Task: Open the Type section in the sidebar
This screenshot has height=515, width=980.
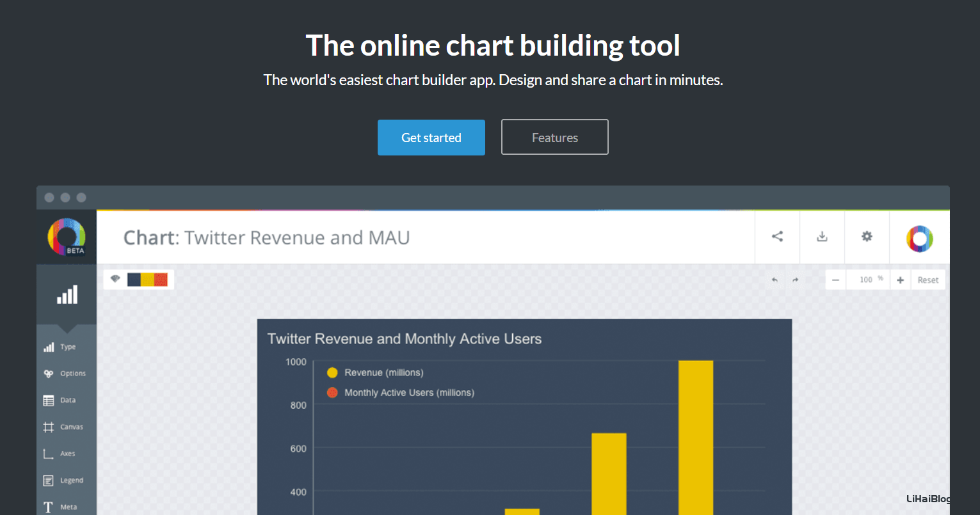Action: point(67,347)
